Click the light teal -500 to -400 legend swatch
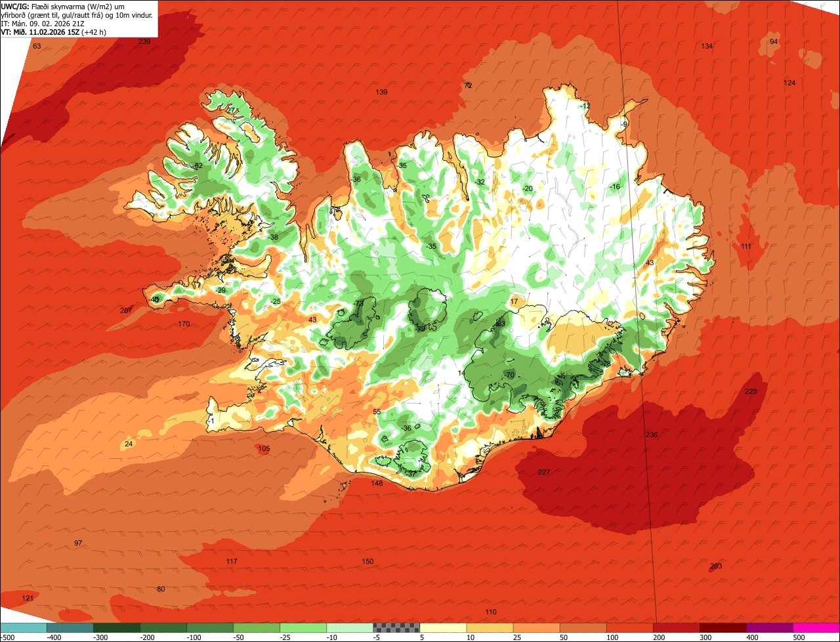The width and height of the screenshot is (840, 642). click(24, 628)
